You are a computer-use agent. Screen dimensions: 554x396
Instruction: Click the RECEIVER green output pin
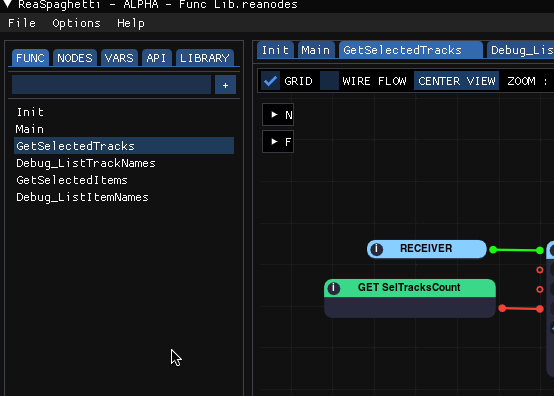click(x=493, y=250)
